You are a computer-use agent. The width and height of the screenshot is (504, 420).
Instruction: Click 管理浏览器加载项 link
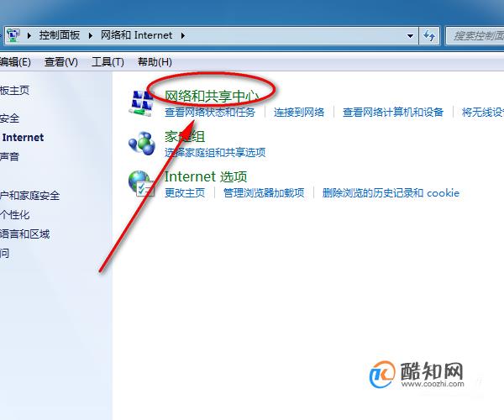pos(264,193)
